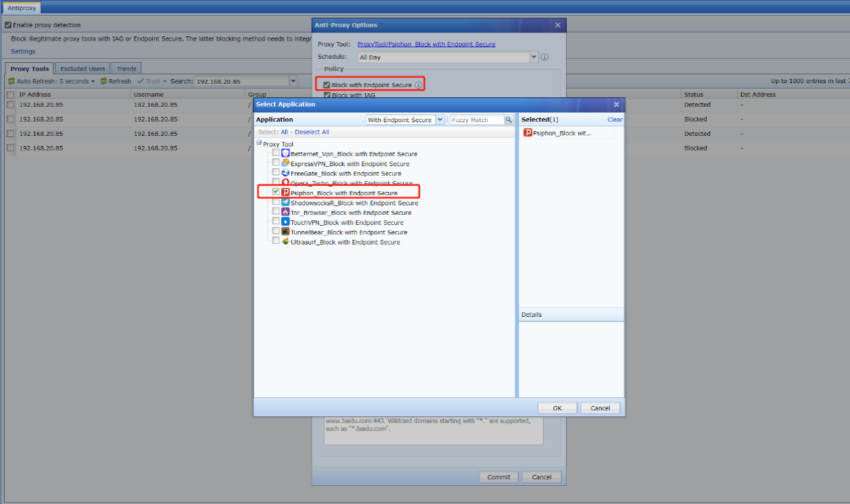Image resolution: width=850 pixels, height=504 pixels.
Task: Click TunnelBear_Block with Endpoint Secure text
Action: point(349,232)
